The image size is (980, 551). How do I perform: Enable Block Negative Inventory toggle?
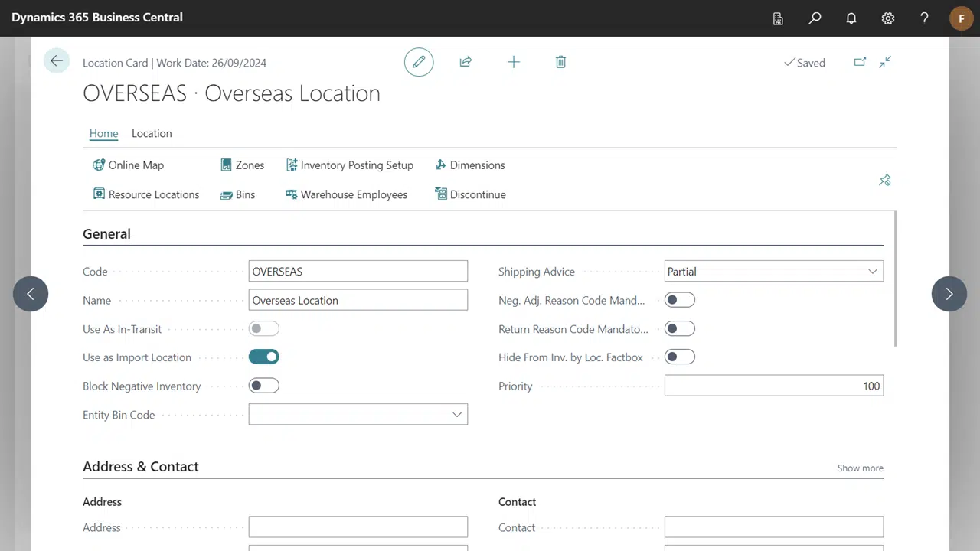(x=264, y=386)
